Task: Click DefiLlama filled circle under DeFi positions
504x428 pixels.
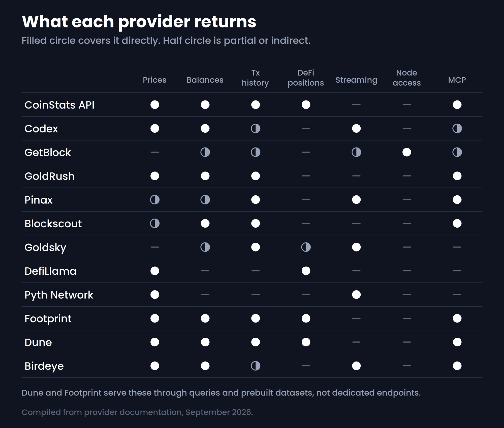Action: coord(306,271)
